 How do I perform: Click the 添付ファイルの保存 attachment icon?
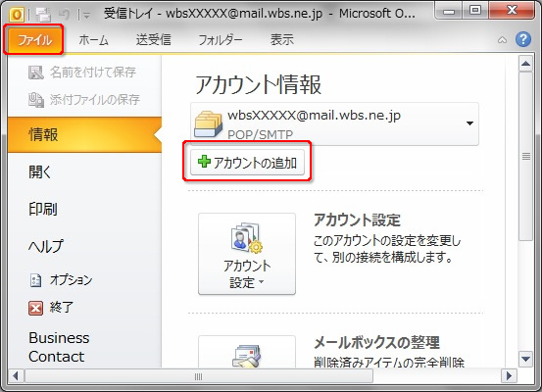(35, 100)
